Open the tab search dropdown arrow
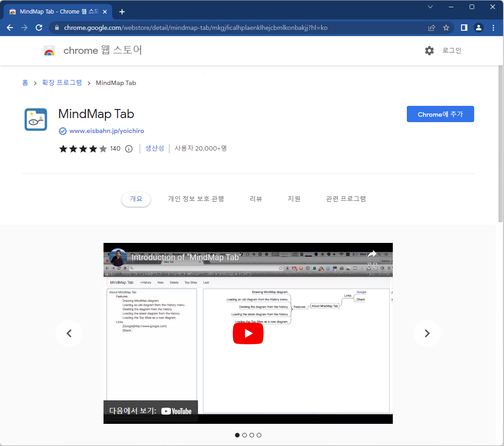The width and height of the screenshot is (504, 446). (430, 7)
